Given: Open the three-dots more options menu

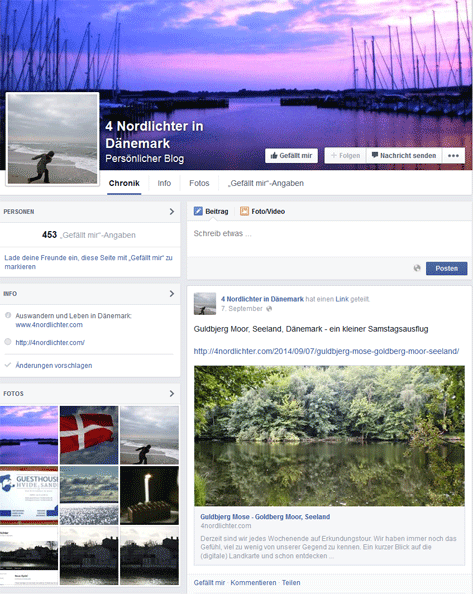Looking at the screenshot, I should (453, 155).
